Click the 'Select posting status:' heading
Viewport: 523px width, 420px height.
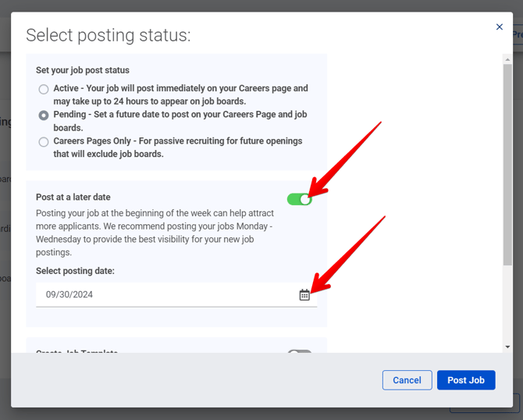(109, 35)
